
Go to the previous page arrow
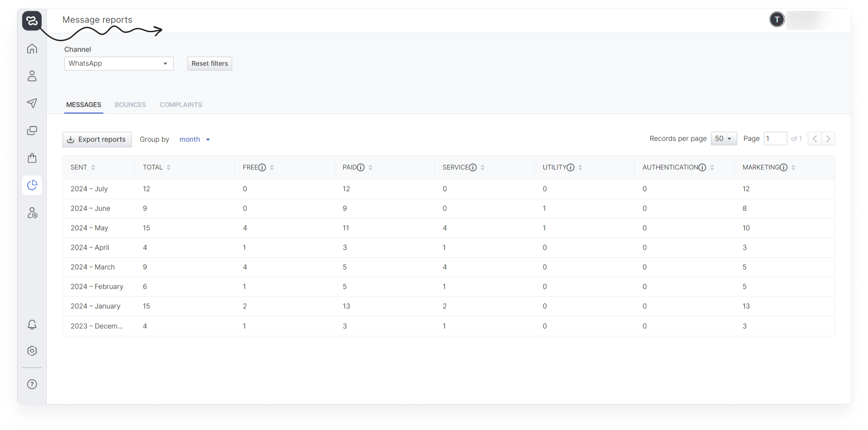(x=815, y=139)
